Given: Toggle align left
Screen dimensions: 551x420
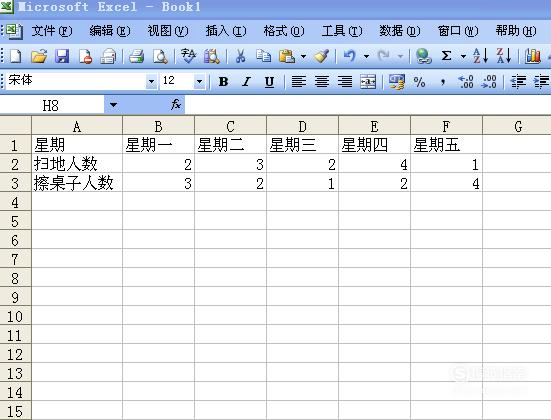Looking at the screenshot, I should (298, 82).
